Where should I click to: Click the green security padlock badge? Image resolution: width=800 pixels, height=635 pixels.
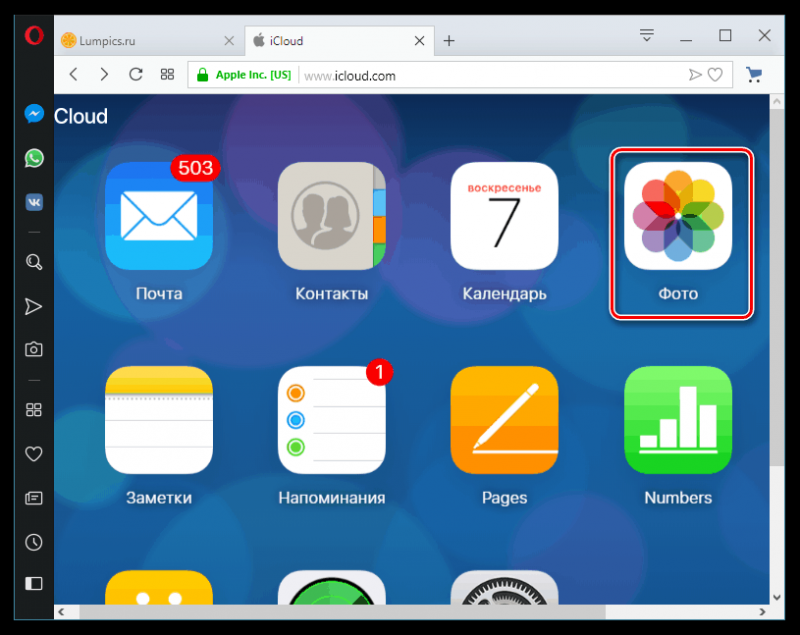point(203,75)
